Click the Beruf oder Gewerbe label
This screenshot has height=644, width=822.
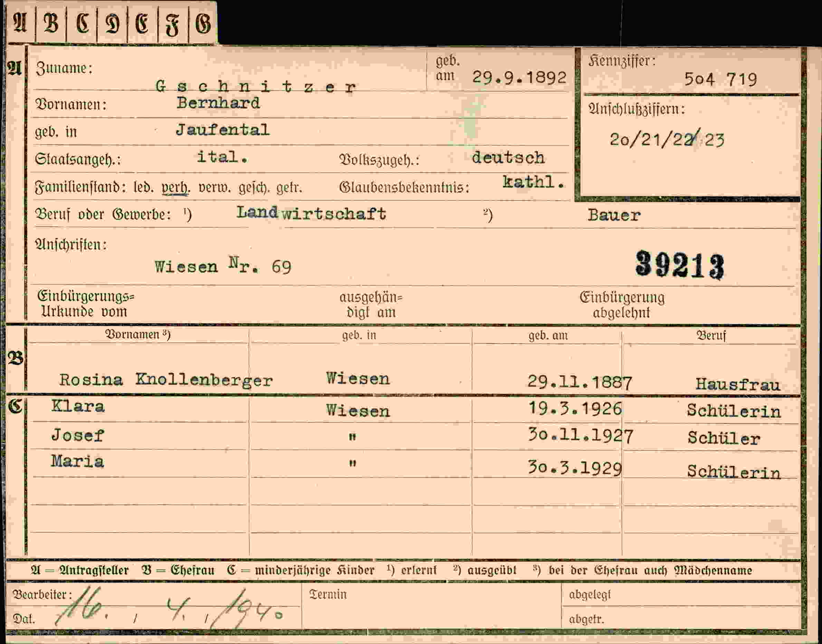point(103,215)
